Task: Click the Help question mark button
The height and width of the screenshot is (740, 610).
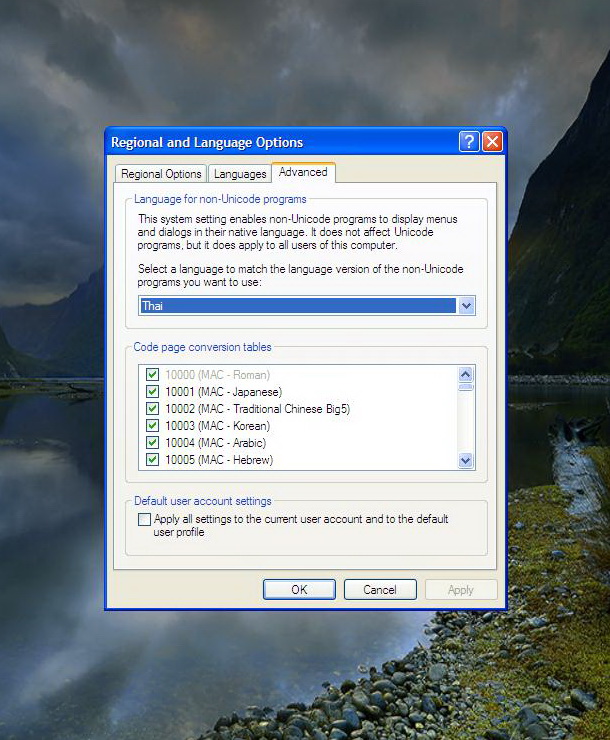Action: pos(469,142)
